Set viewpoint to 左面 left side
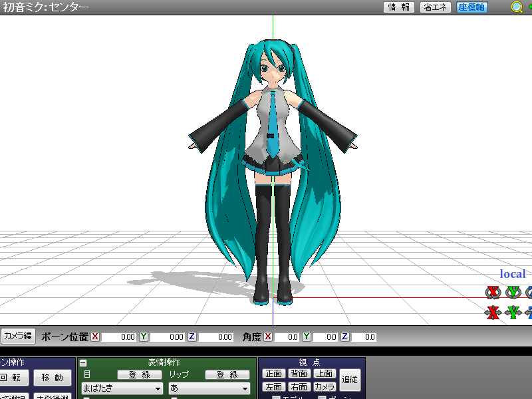532x399 pixels. (274, 387)
